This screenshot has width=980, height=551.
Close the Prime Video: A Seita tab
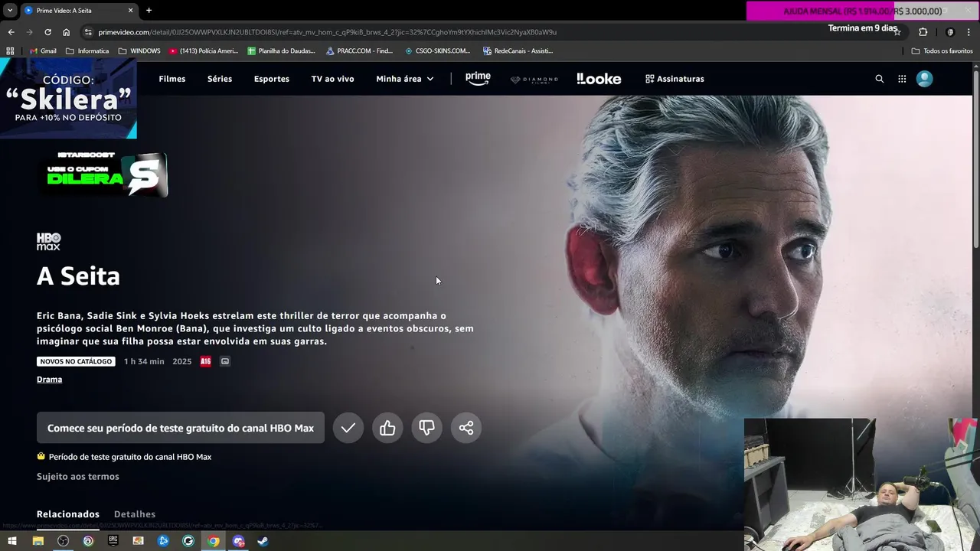pos(130,11)
